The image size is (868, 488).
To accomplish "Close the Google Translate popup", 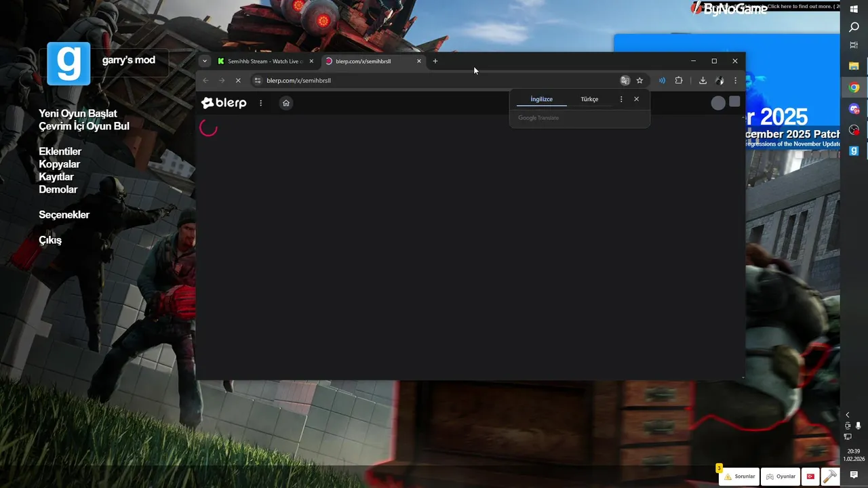I will [636, 99].
